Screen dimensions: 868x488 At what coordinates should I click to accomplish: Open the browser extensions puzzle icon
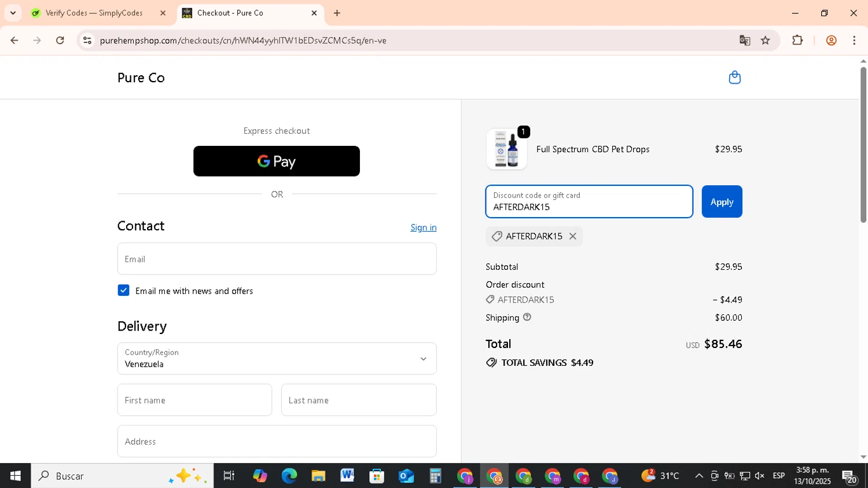pyautogui.click(x=797, y=41)
